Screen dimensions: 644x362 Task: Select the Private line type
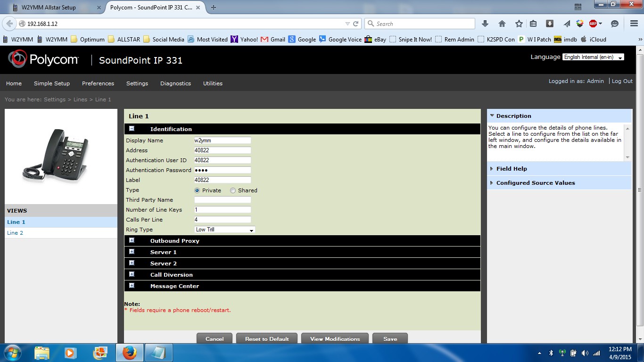click(197, 190)
